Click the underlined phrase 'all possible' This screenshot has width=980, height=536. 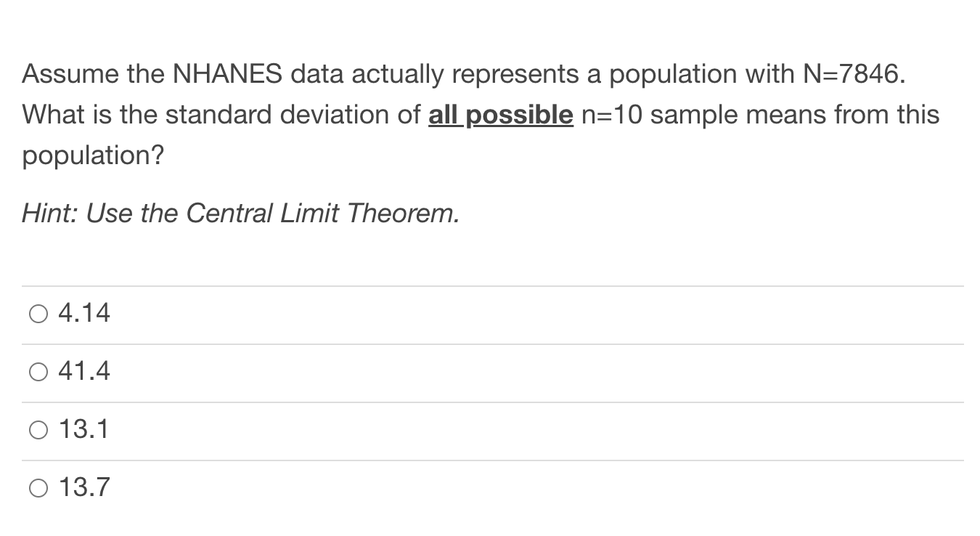[x=500, y=115]
